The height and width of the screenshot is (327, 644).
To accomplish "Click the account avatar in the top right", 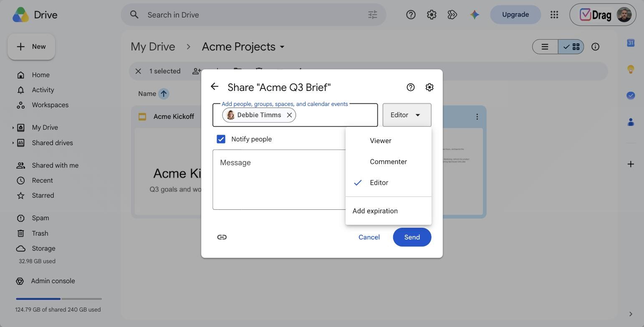I will 624,15.
